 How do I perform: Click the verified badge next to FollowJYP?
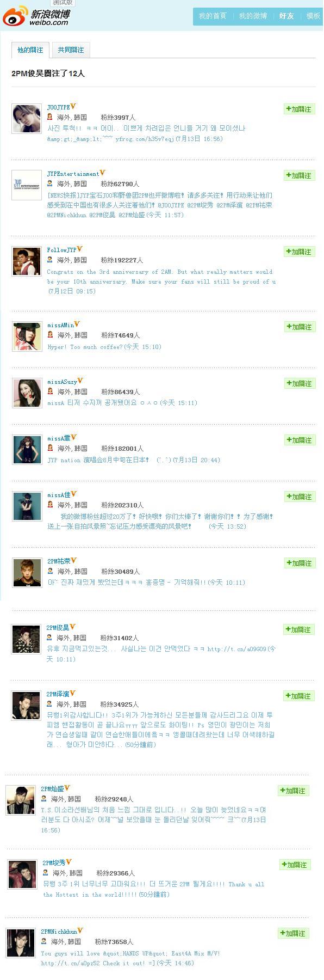80,249
